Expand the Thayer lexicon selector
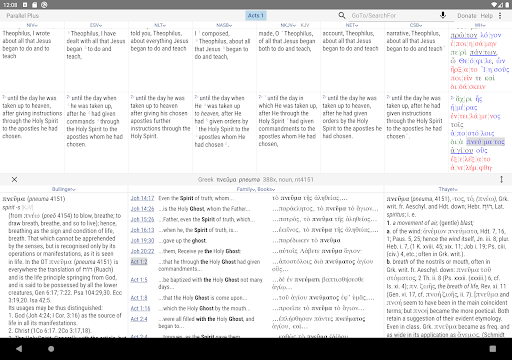The height and width of the screenshot is (360, 512). tap(448, 189)
